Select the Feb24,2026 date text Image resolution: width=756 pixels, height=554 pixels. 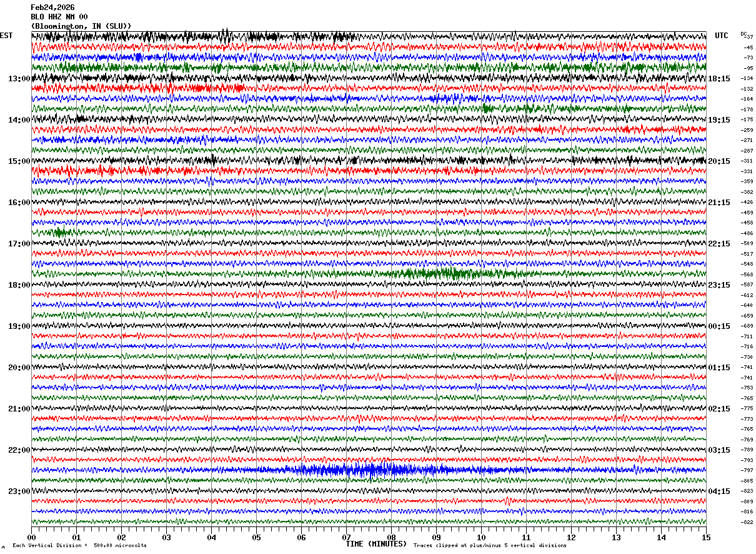click(x=52, y=8)
